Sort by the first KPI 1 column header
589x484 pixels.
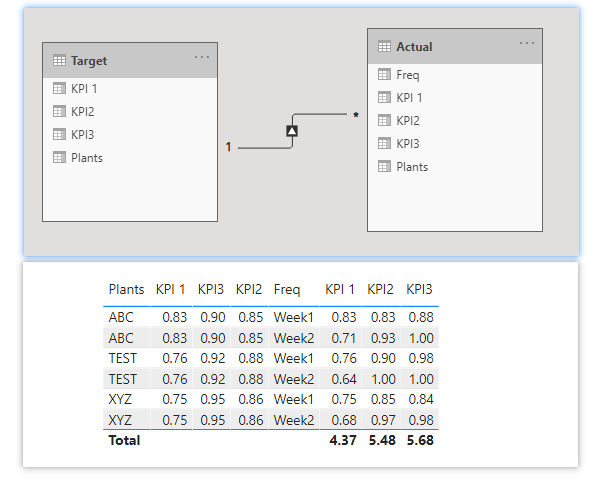(171, 289)
